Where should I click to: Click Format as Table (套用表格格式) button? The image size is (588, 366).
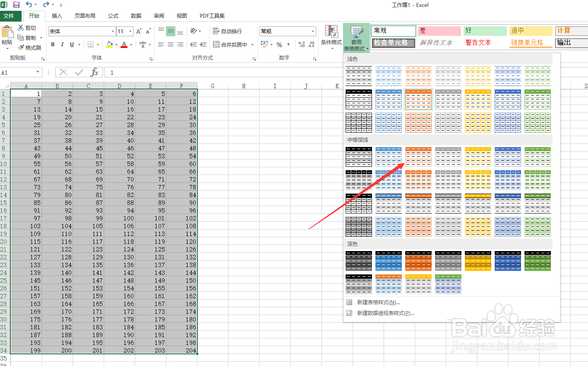(x=356, y=38)
